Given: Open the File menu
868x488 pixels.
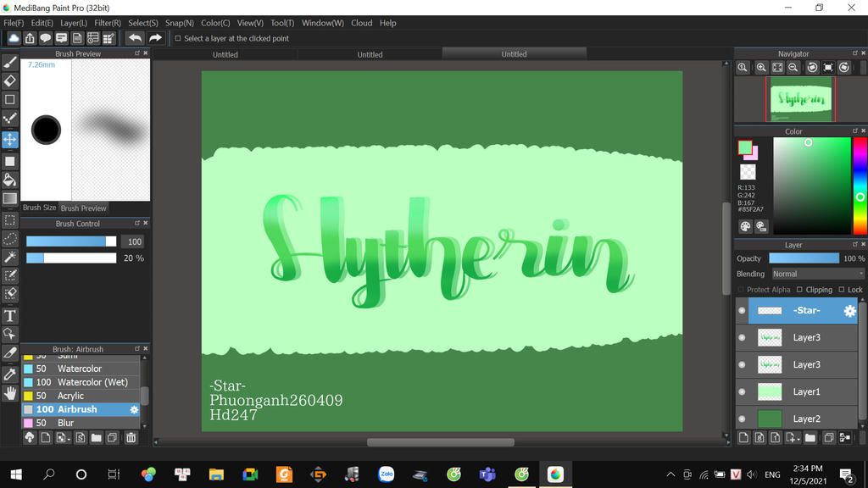Looking at the screenshot, I should click(x=14, y=23).
